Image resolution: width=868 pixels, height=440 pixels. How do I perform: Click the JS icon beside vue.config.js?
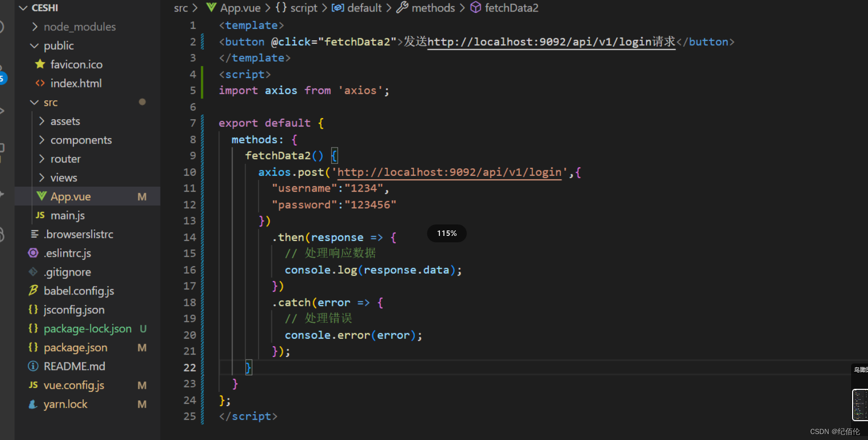[x=33, y=385]
